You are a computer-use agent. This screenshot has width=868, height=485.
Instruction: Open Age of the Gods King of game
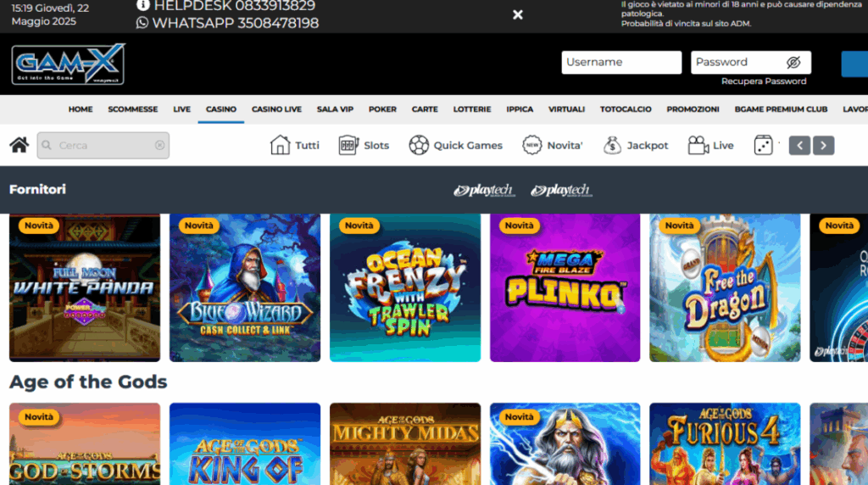pyautogui.click(x=245, y=444)
